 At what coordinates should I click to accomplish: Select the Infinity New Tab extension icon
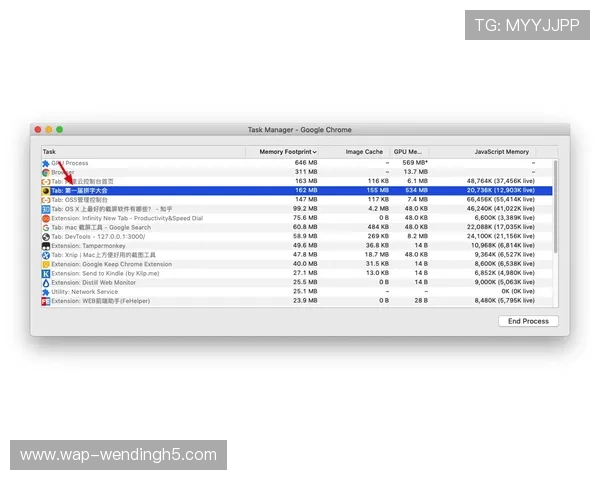pyautogui.click(x=46, y=218)
